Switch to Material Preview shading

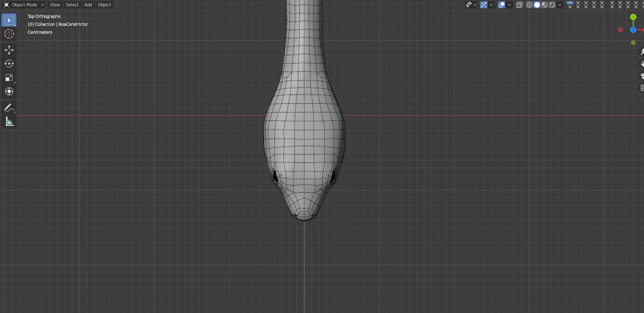pos(545,5)
